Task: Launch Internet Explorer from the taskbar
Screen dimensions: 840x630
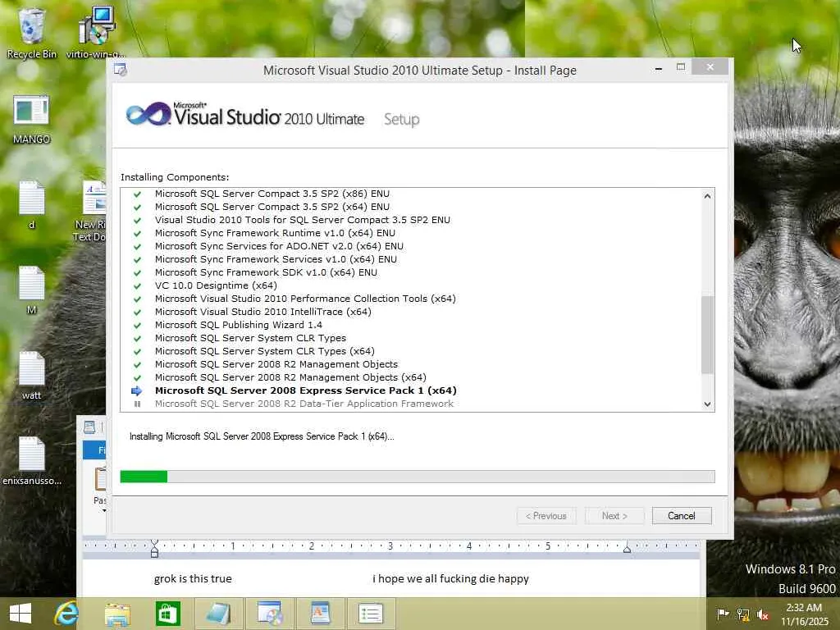Action: pos(67,614)
